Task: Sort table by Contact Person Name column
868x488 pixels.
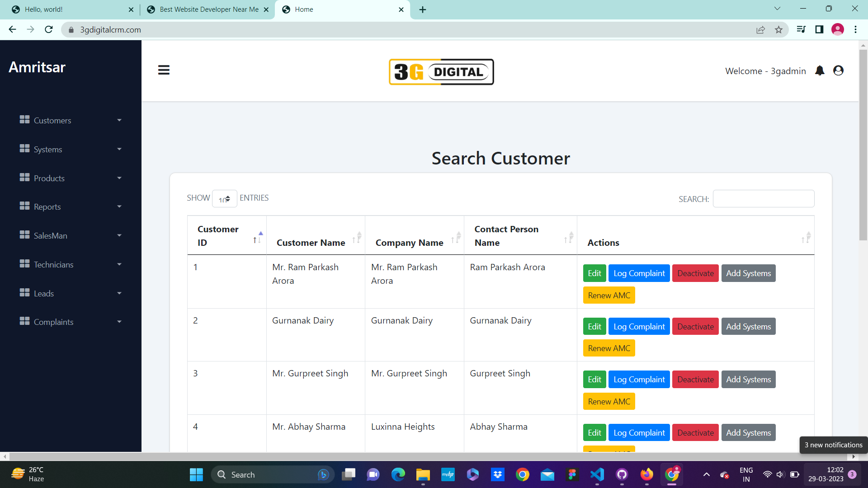Action: [520, 235]
